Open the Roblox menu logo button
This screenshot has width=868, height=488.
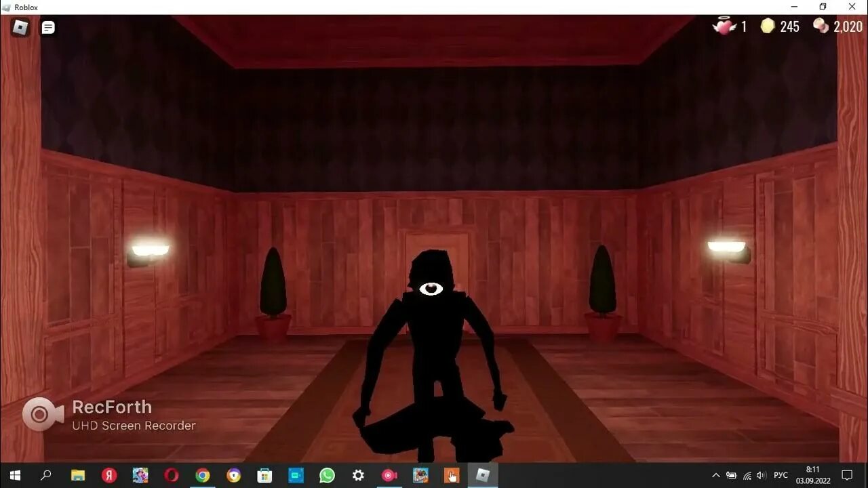[x=20, y=27]
